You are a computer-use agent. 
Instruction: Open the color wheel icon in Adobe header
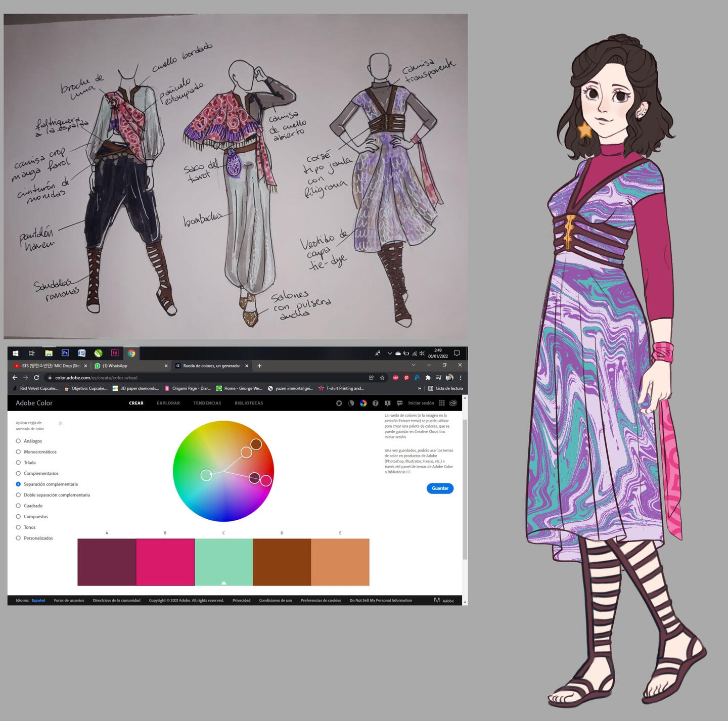pyautogui.click(x=363, y=403)
